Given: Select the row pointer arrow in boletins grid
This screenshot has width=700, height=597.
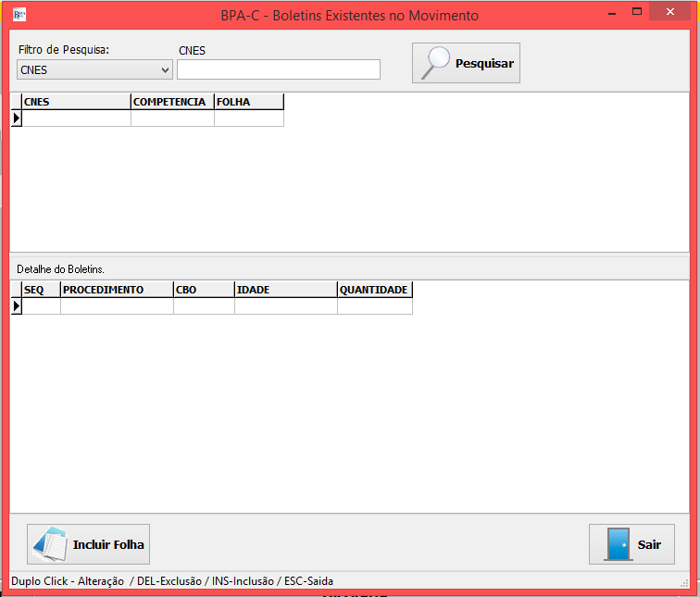Looking at the screenshot, I should click(x=16, y=118).
